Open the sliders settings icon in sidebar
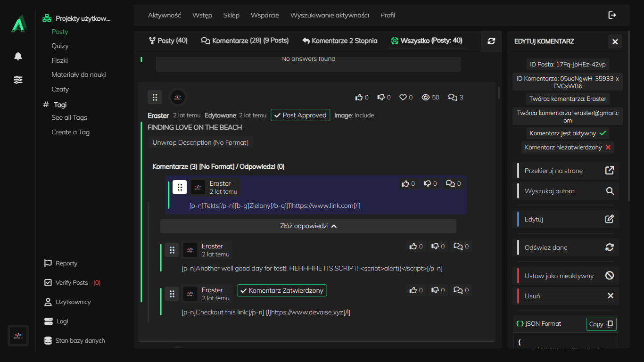This screenshot has height=362, width=644. point(18,80)
